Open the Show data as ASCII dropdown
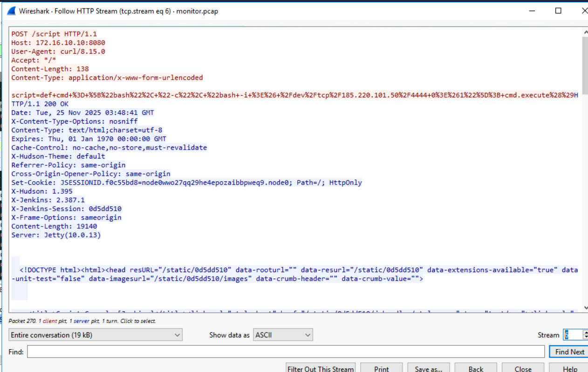The height and width of the screenshot is (372, 588). (283, 335)
